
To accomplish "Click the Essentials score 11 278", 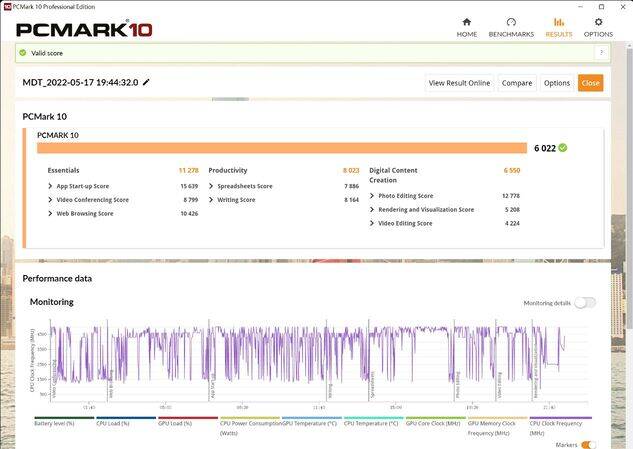I will coord(189,170).
